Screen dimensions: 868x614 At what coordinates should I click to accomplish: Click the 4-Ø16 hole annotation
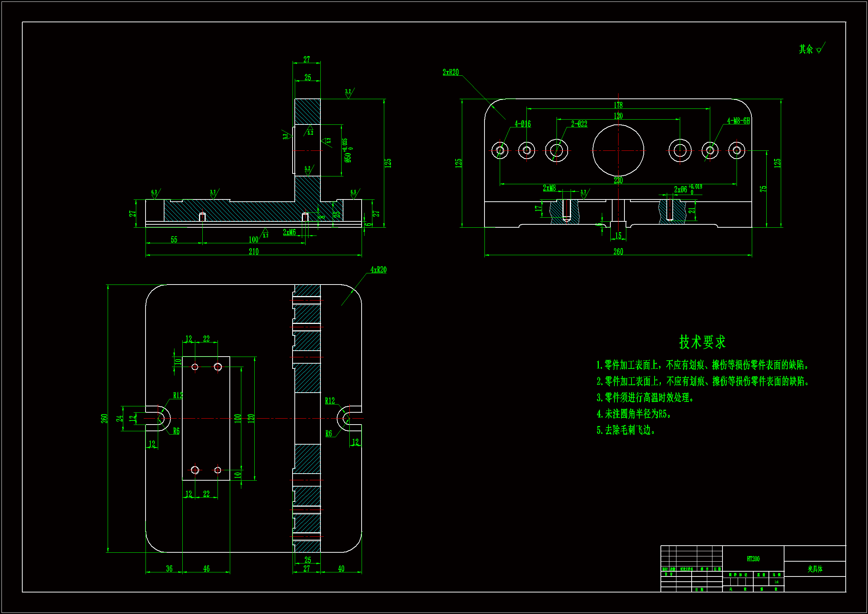(522, 124)
